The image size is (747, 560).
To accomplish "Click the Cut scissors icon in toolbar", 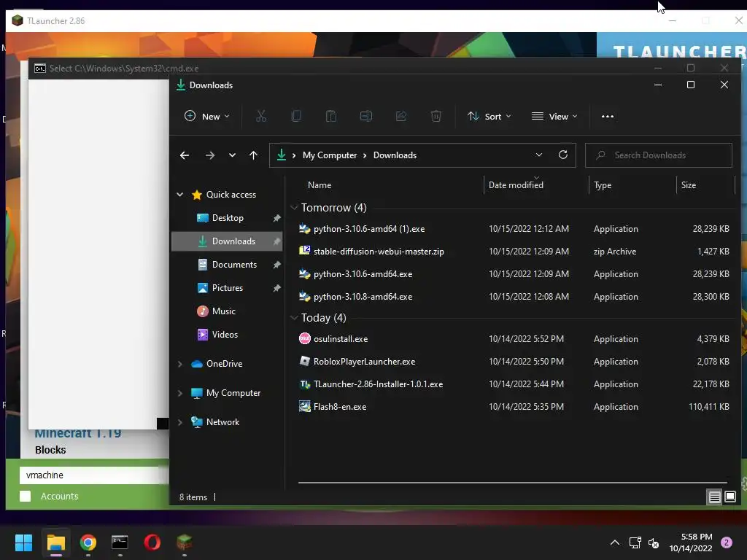I will click(261, 116).
